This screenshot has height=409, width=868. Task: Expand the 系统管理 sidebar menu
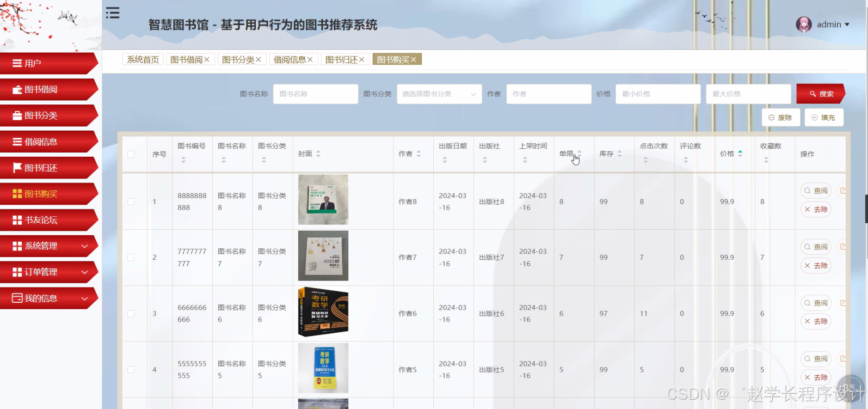pyautogui.click(x=49, y=246)
